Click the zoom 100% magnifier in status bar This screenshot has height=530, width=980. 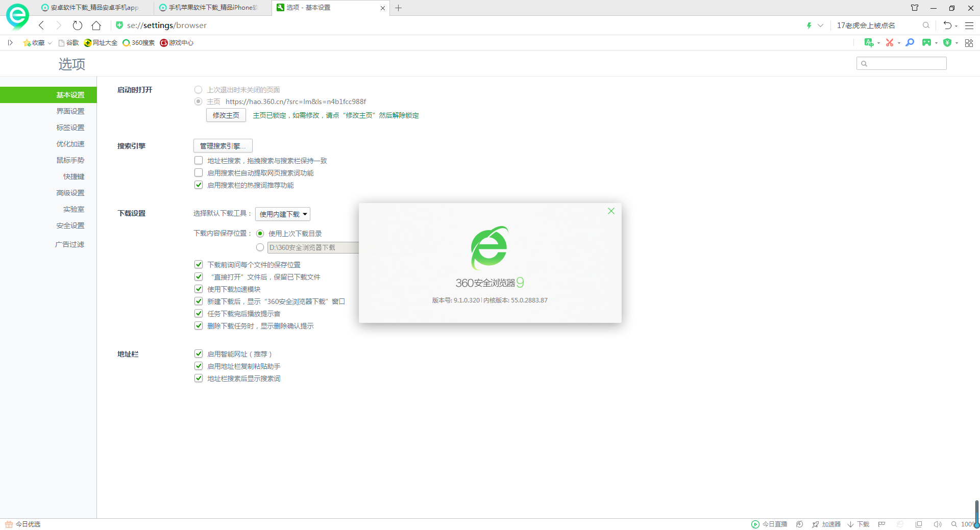[x=954, y=524]
